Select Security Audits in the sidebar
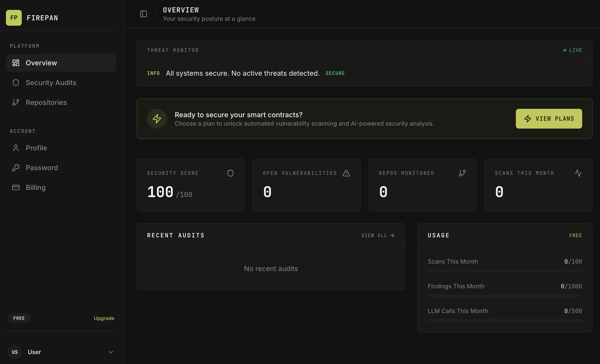The width and height of the screenshot is (600, 364). [51, 83]
